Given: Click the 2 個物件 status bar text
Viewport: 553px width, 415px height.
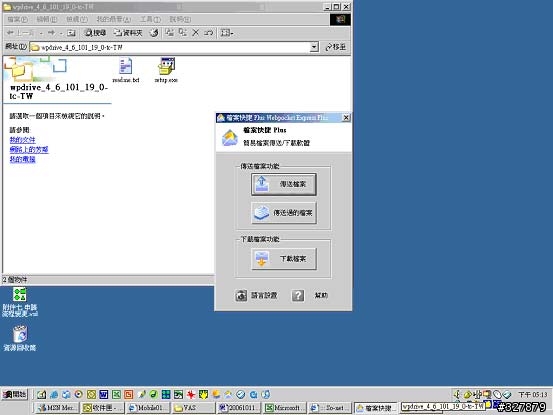Looking at the screenshot, I should [15, 280].
